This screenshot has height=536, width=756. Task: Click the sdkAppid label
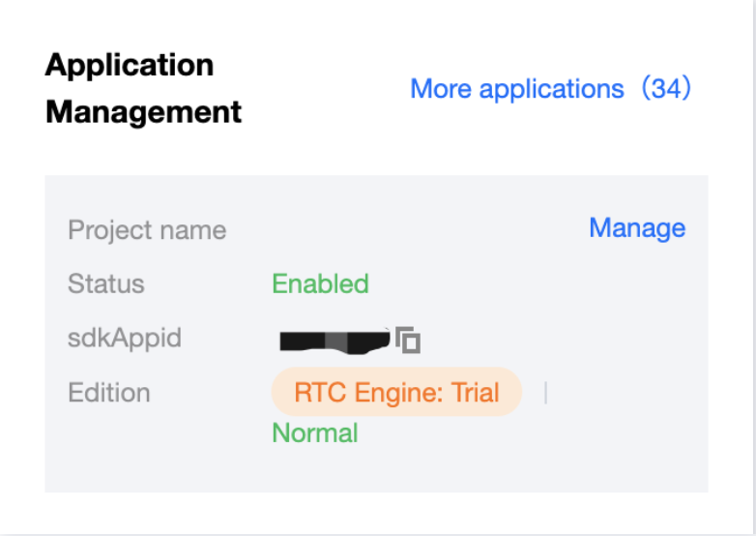(x=125, y=338)
